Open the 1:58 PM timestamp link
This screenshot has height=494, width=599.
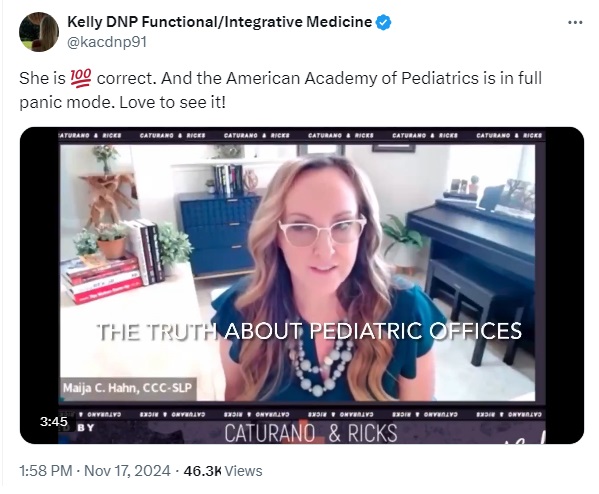click(x=45, y=471)
